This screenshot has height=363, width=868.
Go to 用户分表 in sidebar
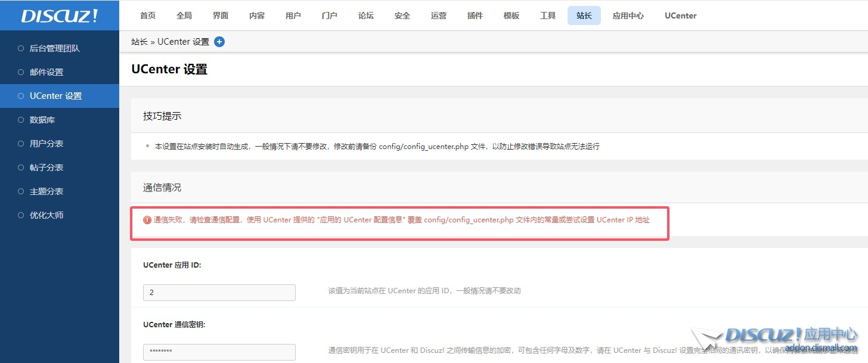click(x=46, y=144)
